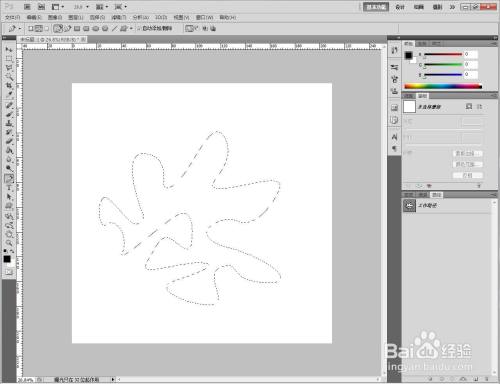This screenshot has height=384, width=500.
Task: Select the Rectangular Marquee tool
Action: pos(9,59)
